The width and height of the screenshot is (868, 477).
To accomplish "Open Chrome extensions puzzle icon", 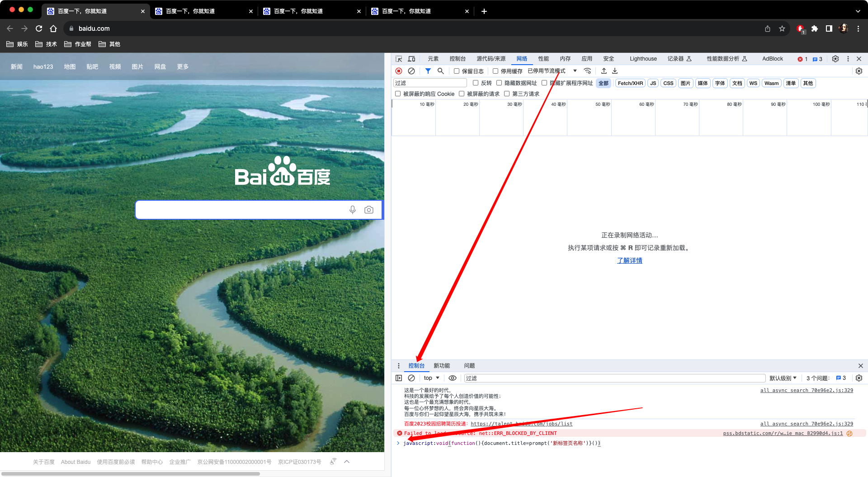I will (815, 28).
